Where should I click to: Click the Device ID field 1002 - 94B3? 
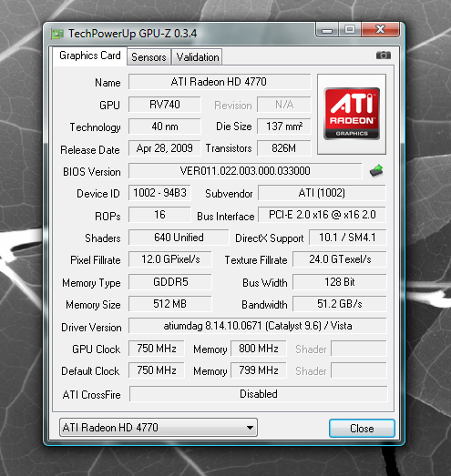coord(159,193)
